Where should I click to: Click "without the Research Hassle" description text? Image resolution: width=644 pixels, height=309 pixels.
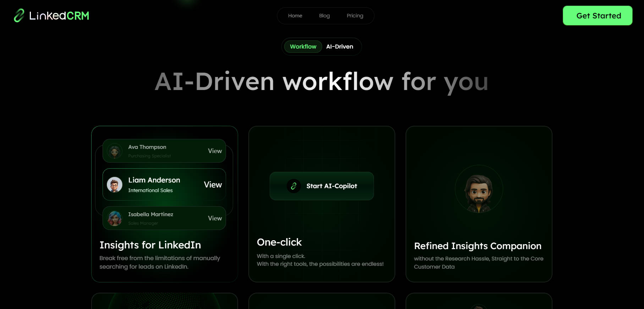(479, 263)
